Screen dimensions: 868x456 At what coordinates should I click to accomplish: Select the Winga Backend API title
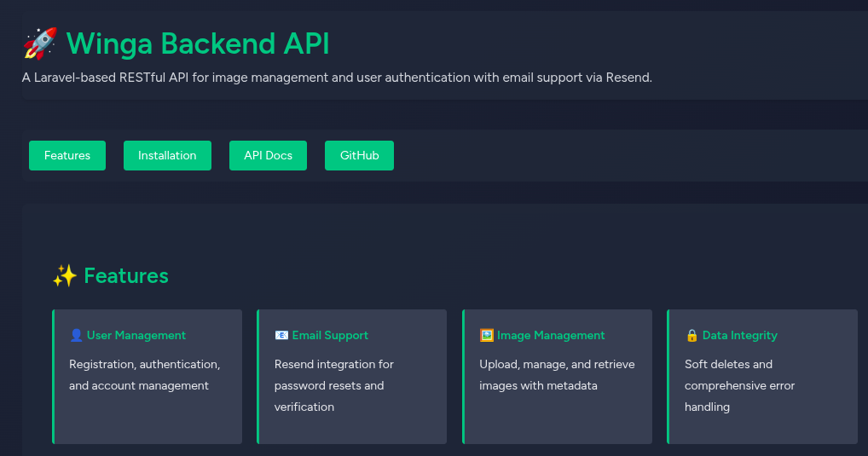click(x=198, y=43)
